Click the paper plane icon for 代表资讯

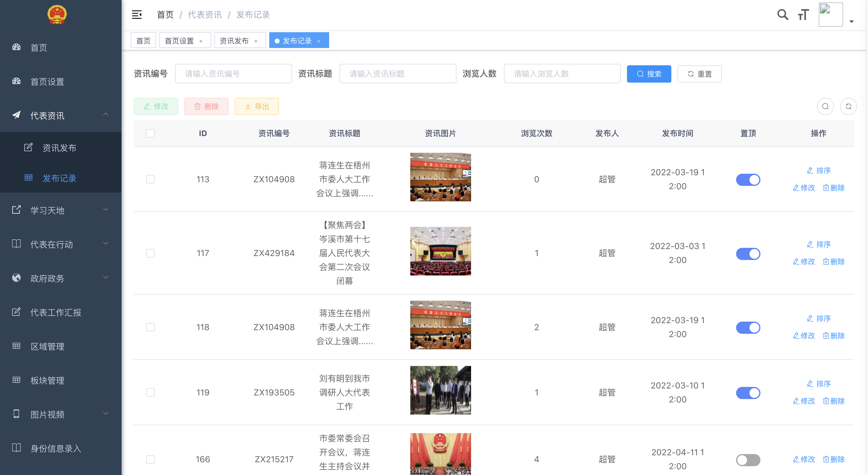click(16, 115)
